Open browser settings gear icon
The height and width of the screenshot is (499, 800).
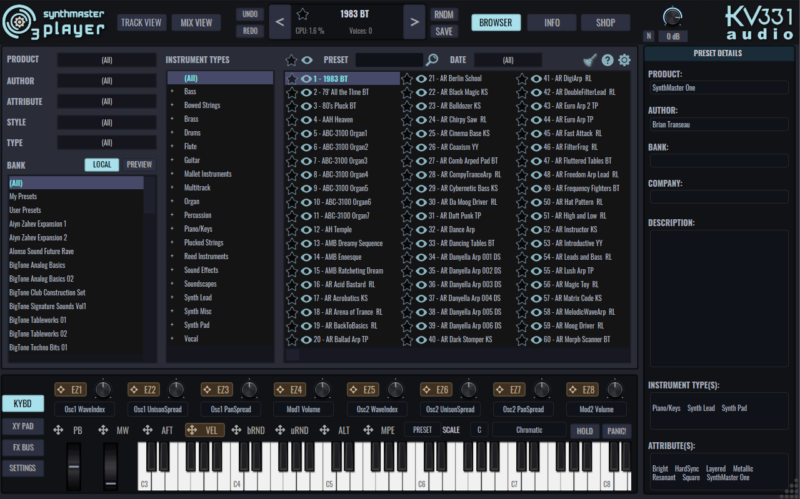[624, 60]
